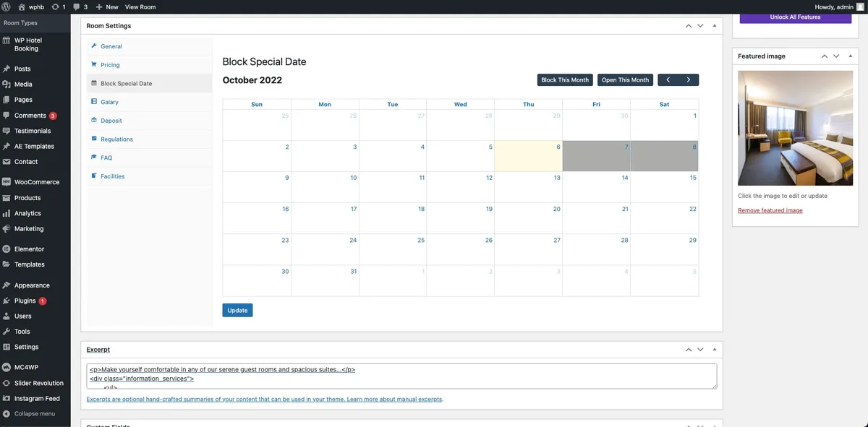
Task: Unblock the grayed October 7 date
Action: pos(595,155)
